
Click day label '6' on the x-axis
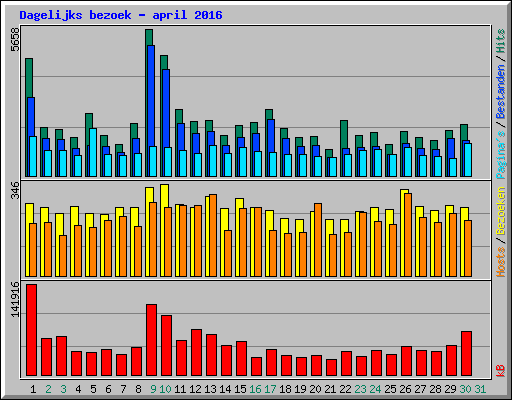click(108, 389)
